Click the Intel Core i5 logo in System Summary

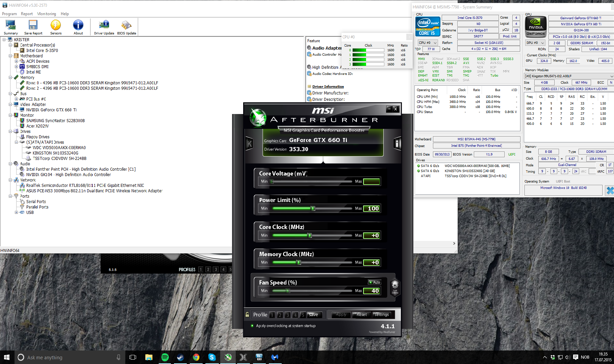(x=428, y=26)
